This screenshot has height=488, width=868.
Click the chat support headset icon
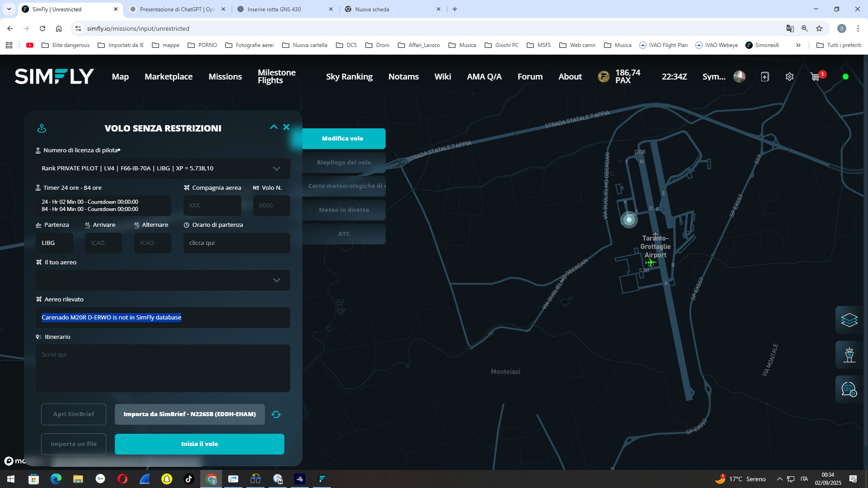pyautogui.click(x=849, y=389)
